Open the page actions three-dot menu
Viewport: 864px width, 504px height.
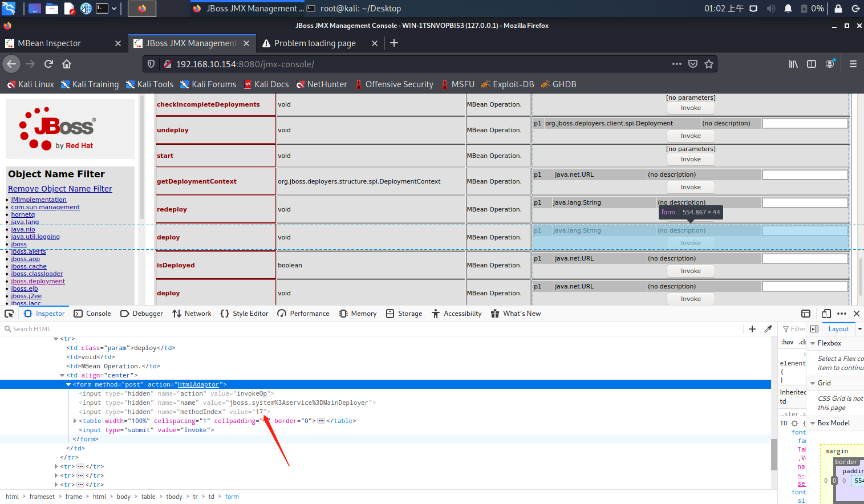[x=677, y=64]
